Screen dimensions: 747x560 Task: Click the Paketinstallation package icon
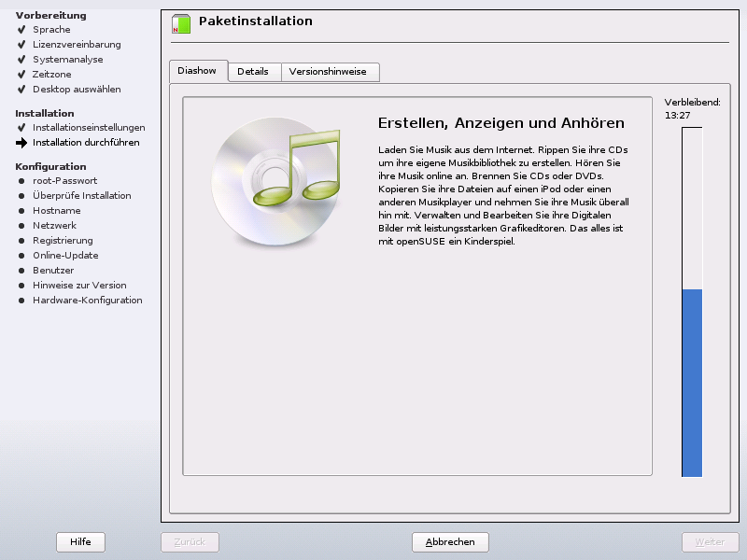tap(181, 24)
